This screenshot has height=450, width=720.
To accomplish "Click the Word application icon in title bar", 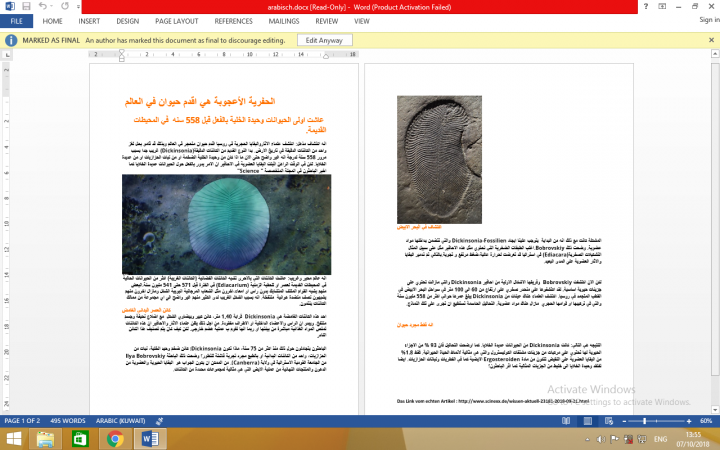I will coord(9,6).
